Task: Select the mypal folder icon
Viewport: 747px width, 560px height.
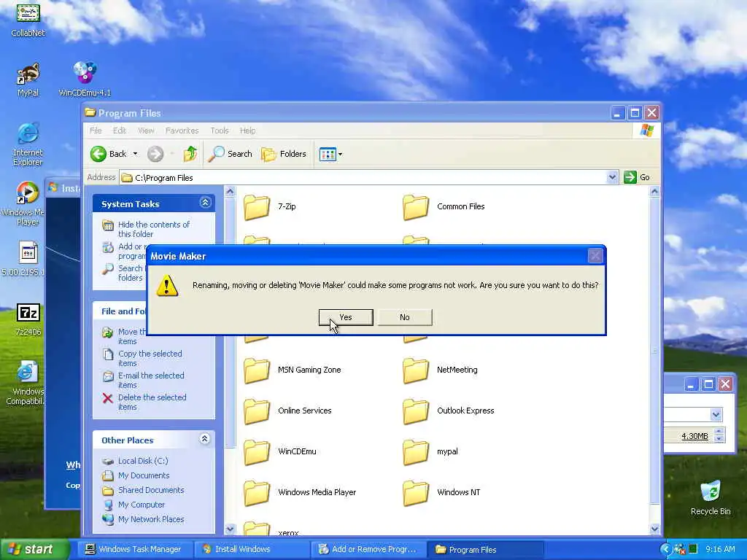Action: 416,452
